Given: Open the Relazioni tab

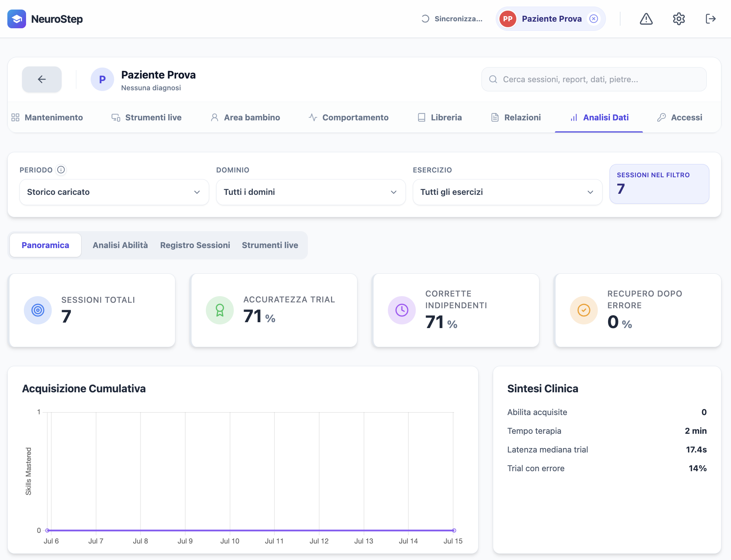Looking at the screenshot, I should tap(516, 117).
